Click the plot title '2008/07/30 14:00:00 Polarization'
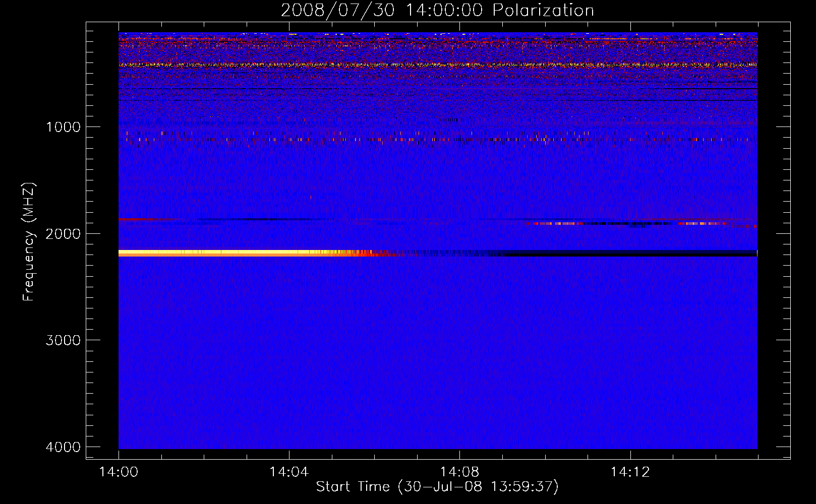This screenshot has width=816, height=504. tap(437, 10)
